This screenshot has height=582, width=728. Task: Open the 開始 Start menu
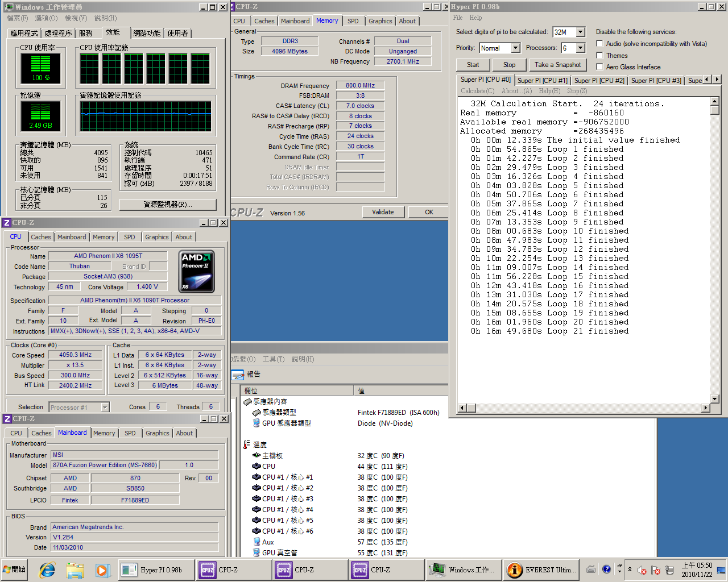(15, 569)
